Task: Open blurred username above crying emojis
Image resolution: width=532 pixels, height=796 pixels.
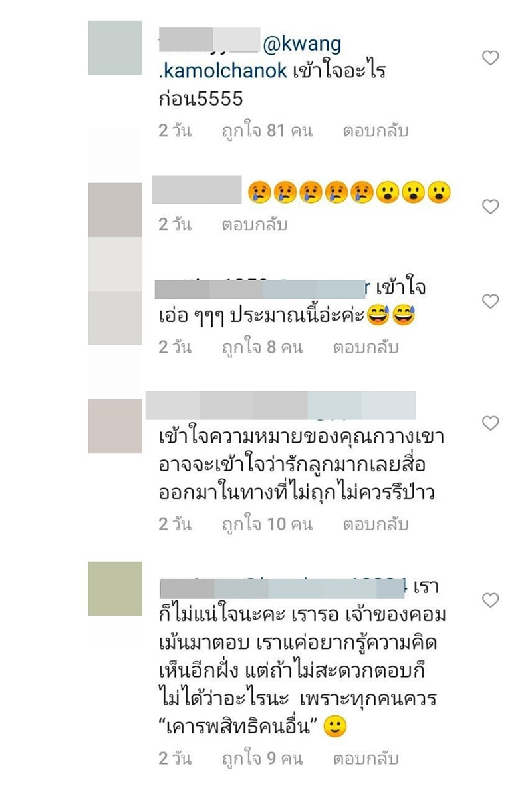Action: click(197, 190)
